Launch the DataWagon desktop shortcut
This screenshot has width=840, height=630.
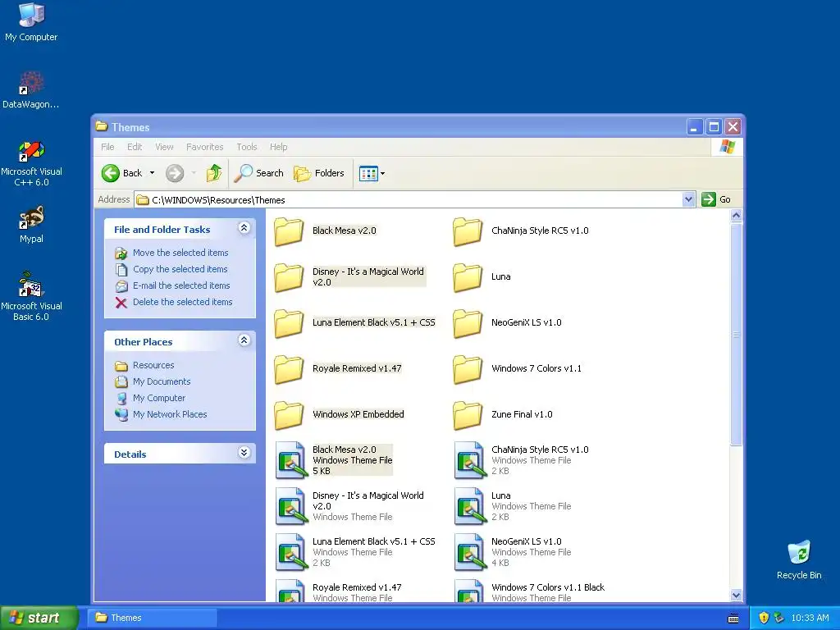[31, 89]
